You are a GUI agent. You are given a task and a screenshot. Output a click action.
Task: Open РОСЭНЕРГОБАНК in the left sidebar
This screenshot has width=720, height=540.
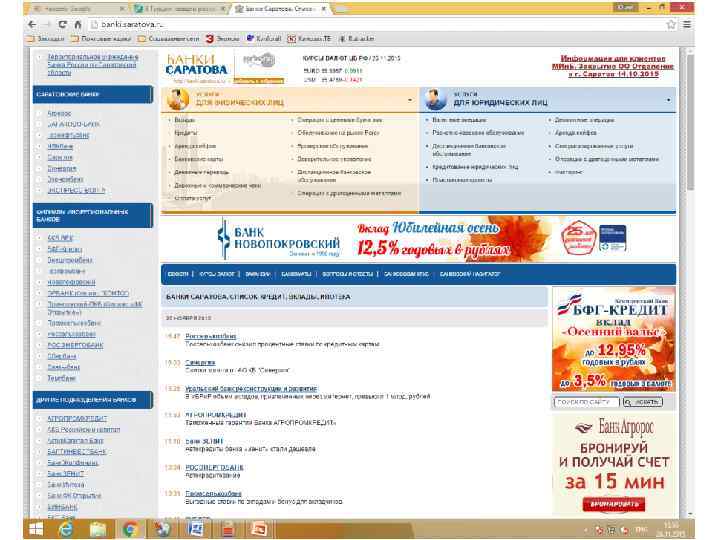point(75,345)
